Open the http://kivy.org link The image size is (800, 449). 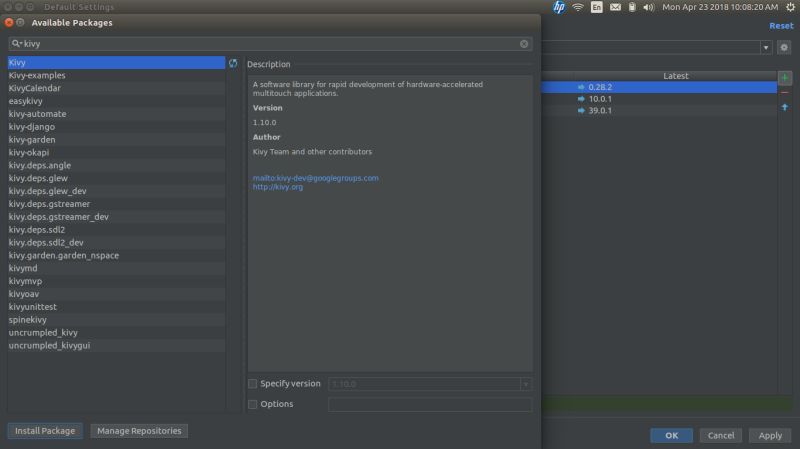(278, 187)
